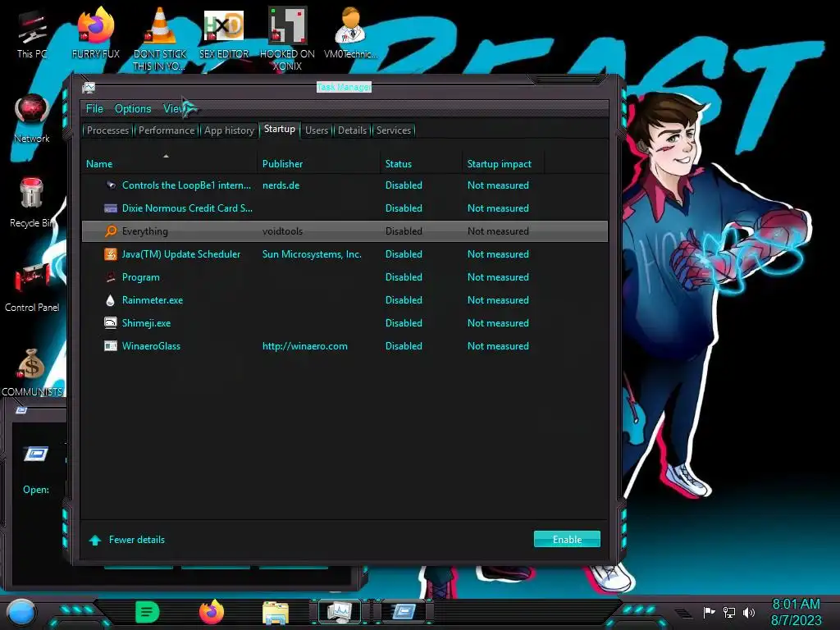
Task: Click the Task Manager title bar icon
Action: click(89, 88)
